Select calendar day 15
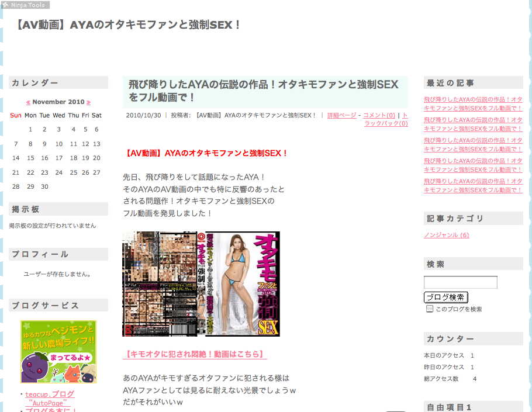 [x=30, y=158]
